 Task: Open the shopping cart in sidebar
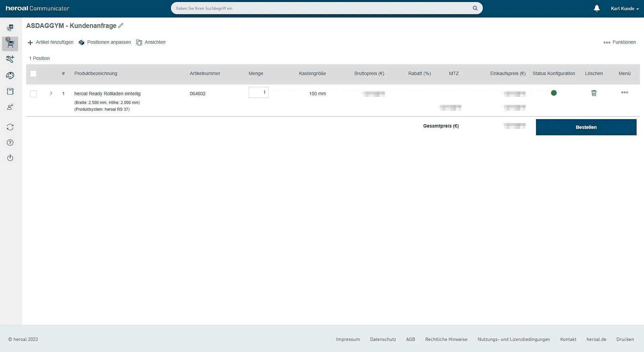click(x=10, y=44)
